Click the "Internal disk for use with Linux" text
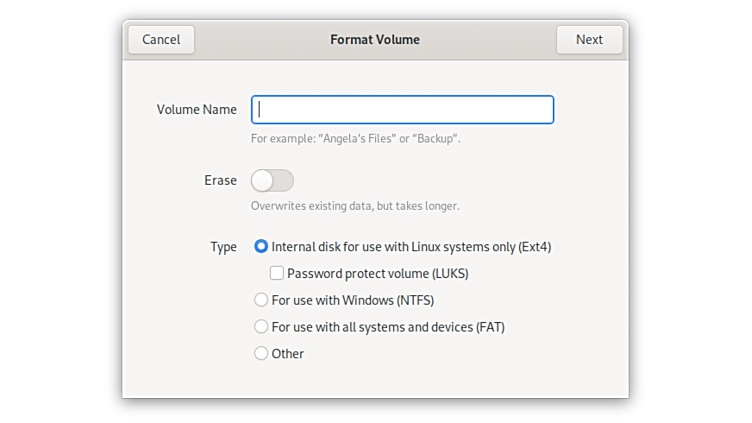 point(411,247)
